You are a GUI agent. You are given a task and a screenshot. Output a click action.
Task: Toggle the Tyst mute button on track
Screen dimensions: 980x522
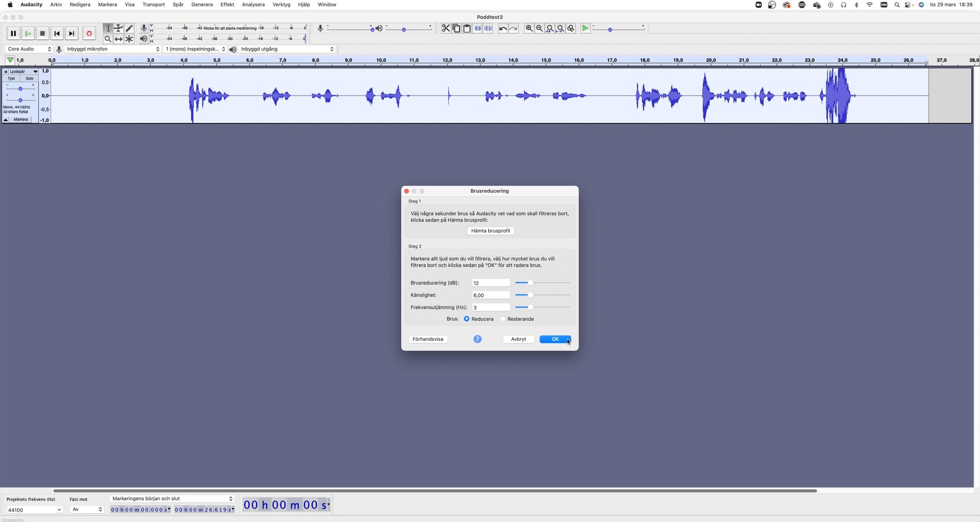(x=11, y=78)
